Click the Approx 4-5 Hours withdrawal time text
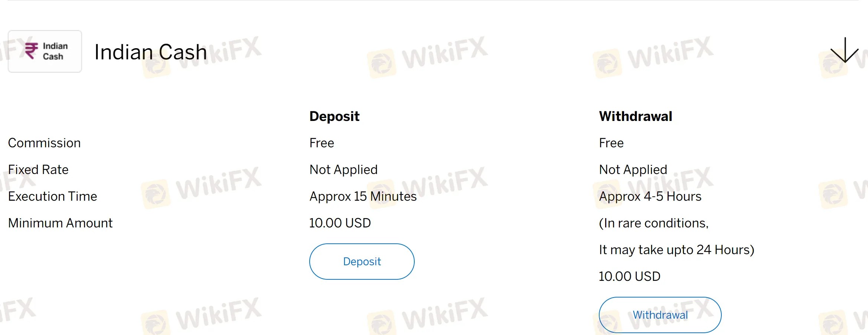The height and width of the screenshot is (335, 868). [650, 196]
